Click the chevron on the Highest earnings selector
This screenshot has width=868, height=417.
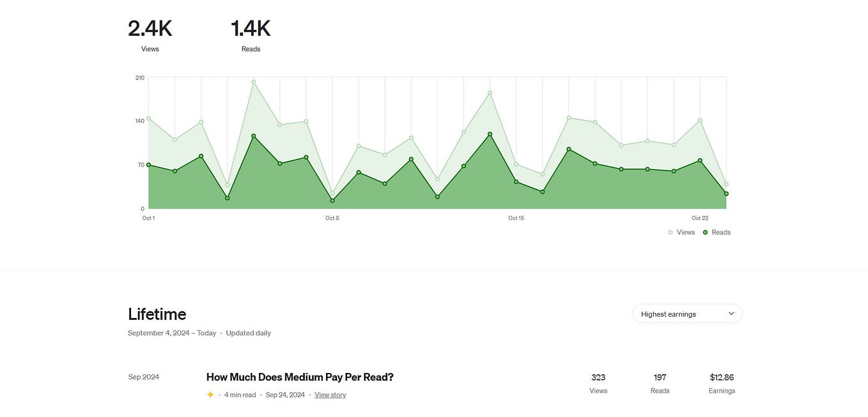[731, 313]
